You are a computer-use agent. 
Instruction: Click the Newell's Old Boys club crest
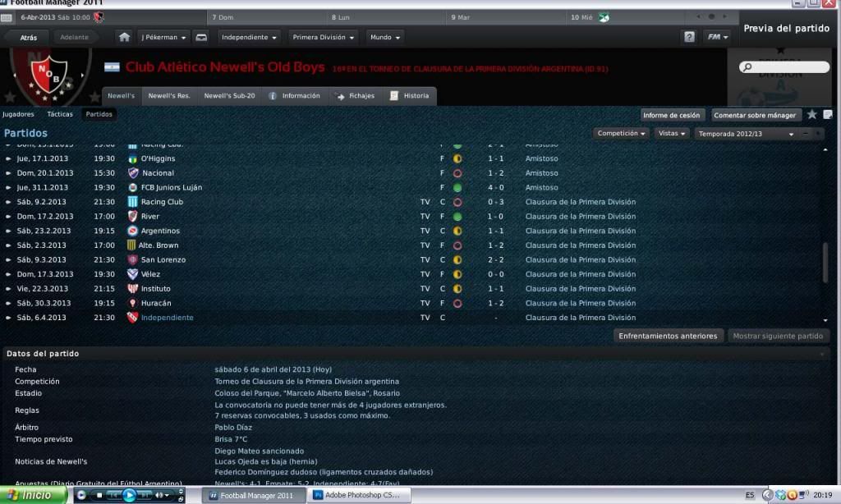click(48, 76)
